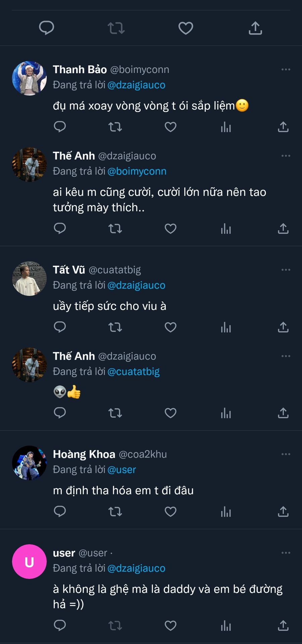The width and height of the screenshot is (302, 644).
Task: Open more options for Hoàng Khoa's tweet
Action: (x=286, y=454)
